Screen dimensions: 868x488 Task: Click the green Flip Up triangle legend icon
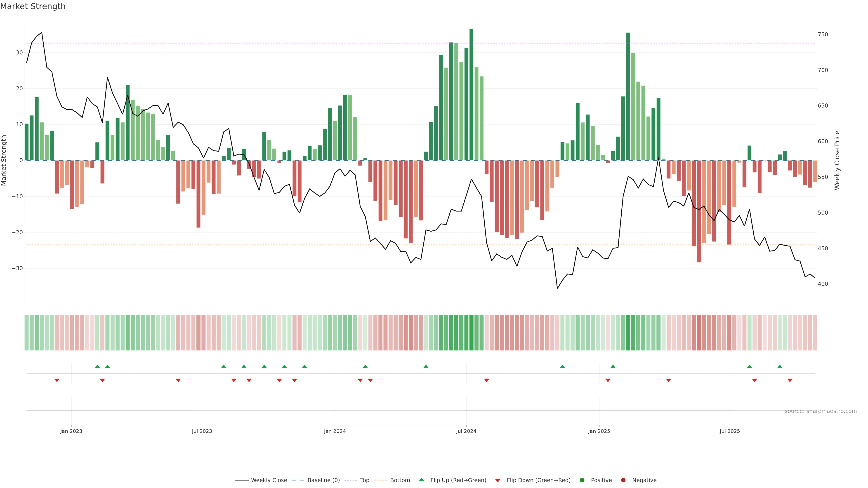pos(421,480)
